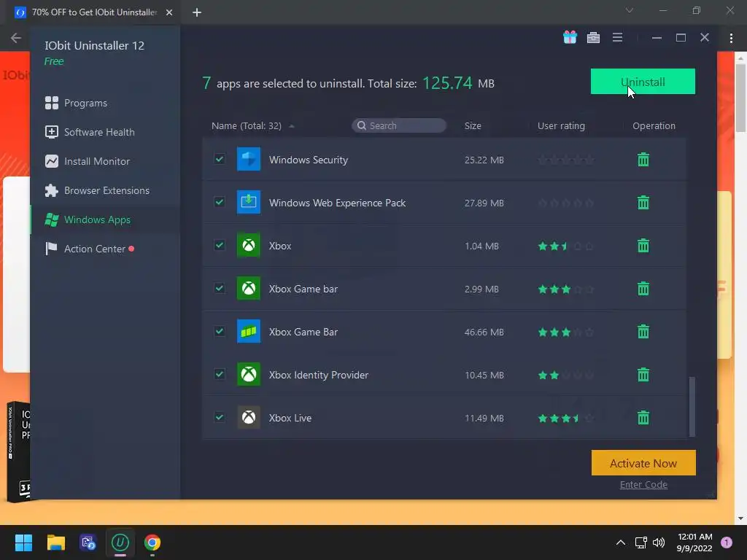Image resolution: width=747 pixels, height=560 pixels.
Task: Open File Explorer from taskbar
Action: (55, 542)
